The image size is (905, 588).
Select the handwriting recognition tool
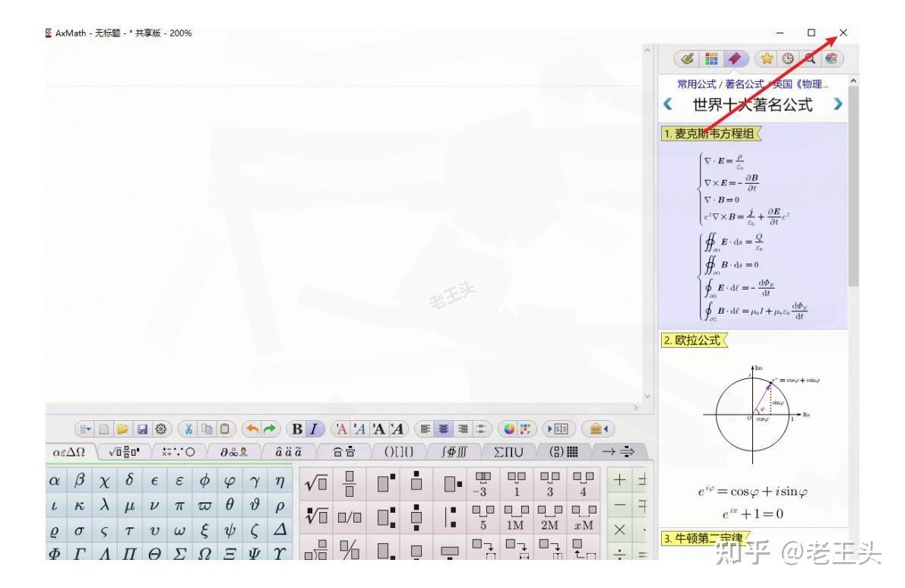point(688,58)
